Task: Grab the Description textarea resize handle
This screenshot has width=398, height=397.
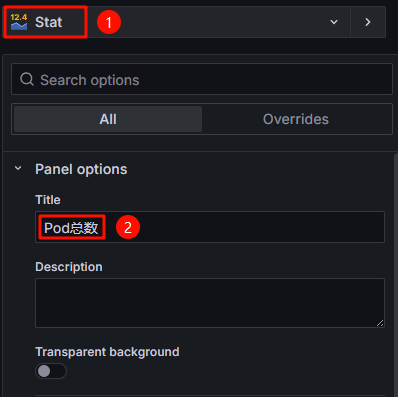Action: coord(380,323)
